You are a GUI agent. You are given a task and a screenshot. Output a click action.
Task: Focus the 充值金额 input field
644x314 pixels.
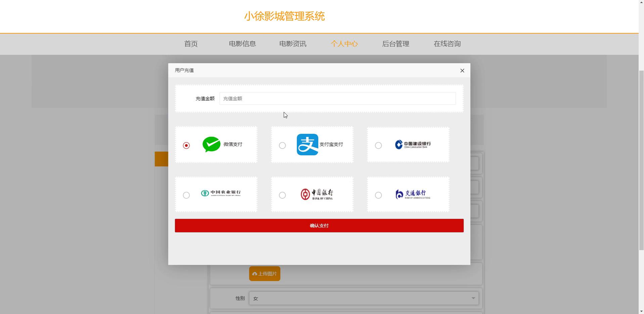tap(337, 99)
